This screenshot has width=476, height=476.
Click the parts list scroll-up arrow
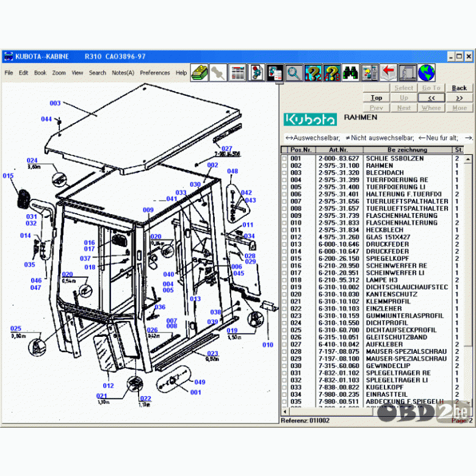tap(469, 159)
